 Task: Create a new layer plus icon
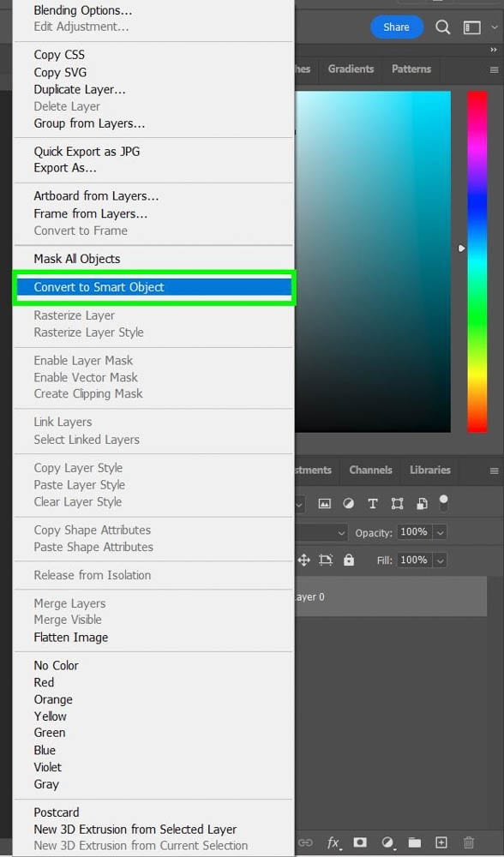click(x=441, y=842)
